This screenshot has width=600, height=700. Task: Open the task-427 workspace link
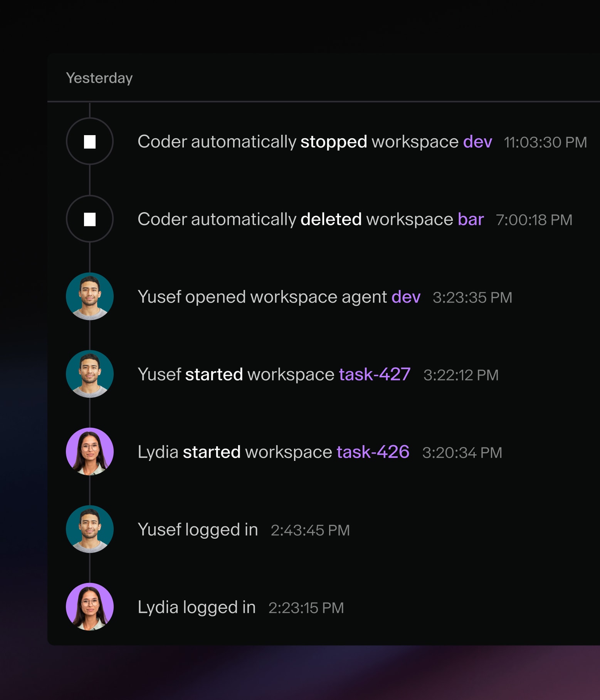tap(375, 374)
